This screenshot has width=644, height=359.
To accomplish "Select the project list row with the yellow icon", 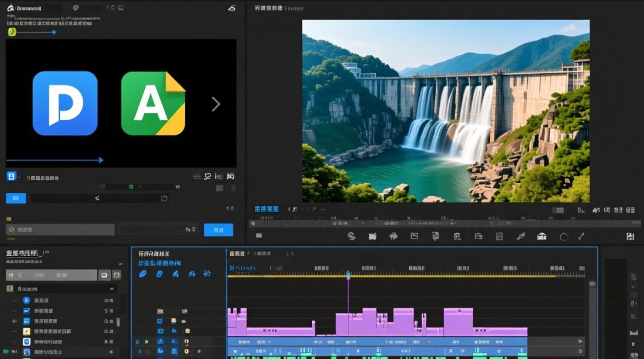I will pos(67,331).
